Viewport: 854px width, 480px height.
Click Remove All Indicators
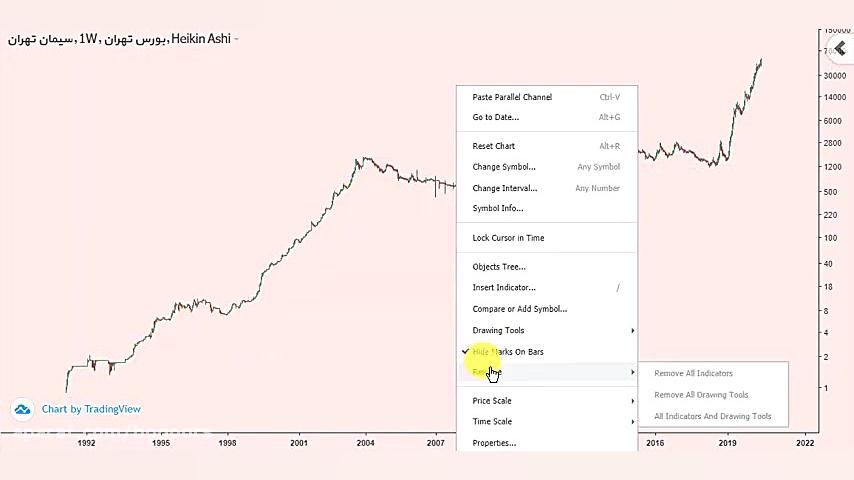point(693,374)
